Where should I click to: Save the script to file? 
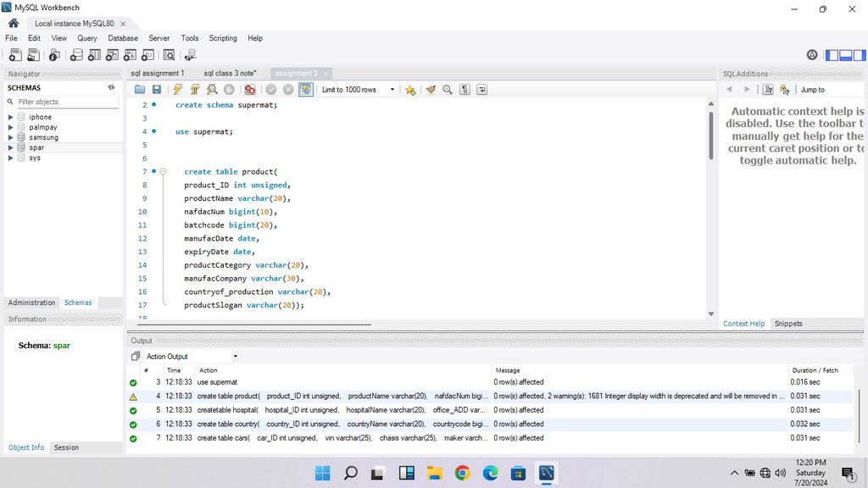[x=157, y=90]
